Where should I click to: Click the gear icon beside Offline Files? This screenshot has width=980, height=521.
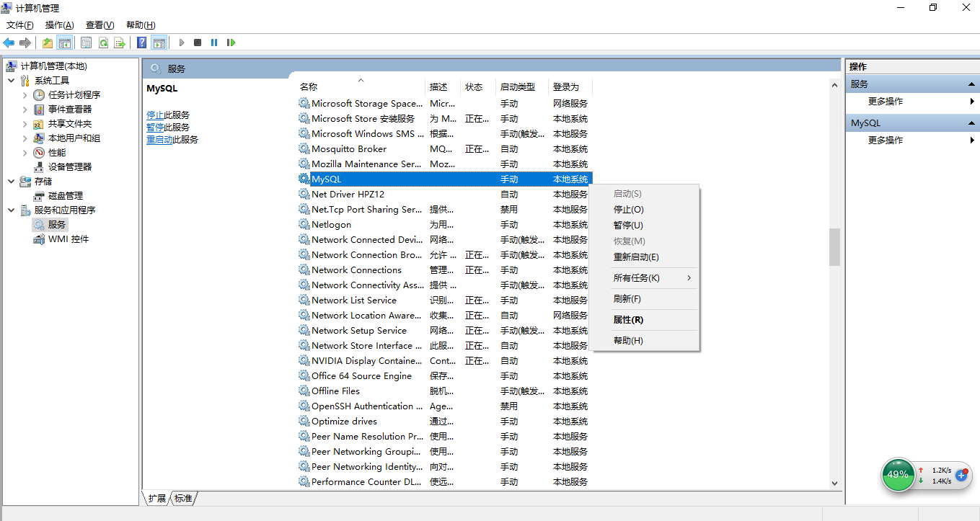[304, 391]
